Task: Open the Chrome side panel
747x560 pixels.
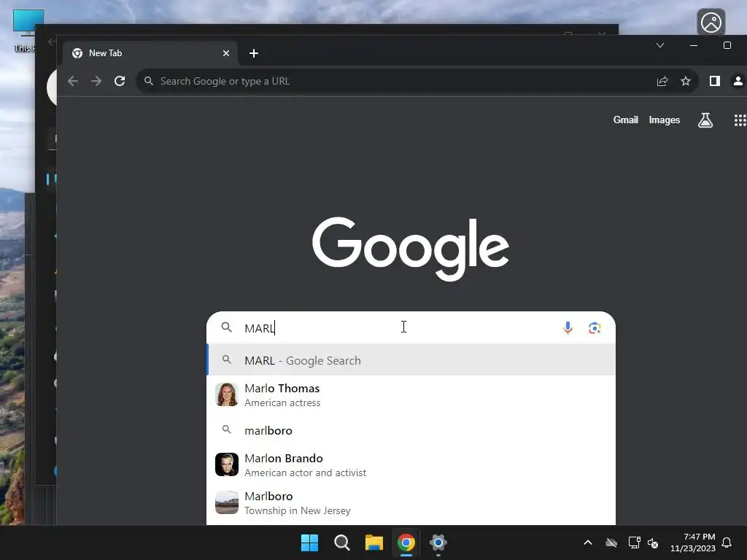Action: [x=715, y=82]
